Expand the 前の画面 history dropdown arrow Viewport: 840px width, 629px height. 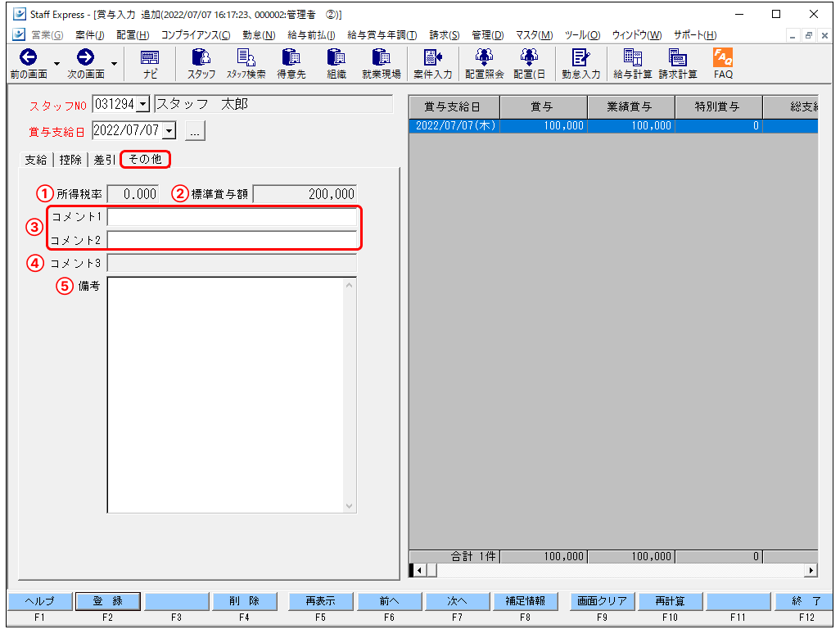tap(56, 64)
